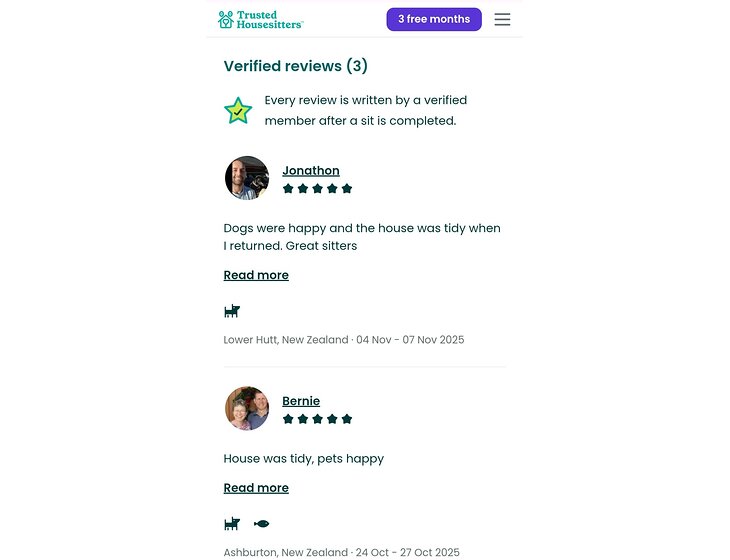Image resolution: width=730 pixels, height=560 pixels.
Task: Click the dog icon under Bernie's review
Action: [232, 523]
